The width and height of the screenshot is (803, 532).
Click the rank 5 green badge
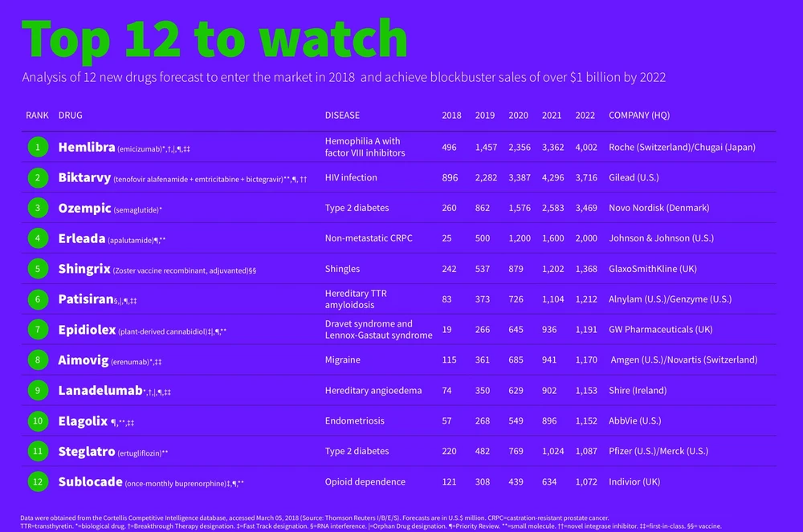point(37,269)
